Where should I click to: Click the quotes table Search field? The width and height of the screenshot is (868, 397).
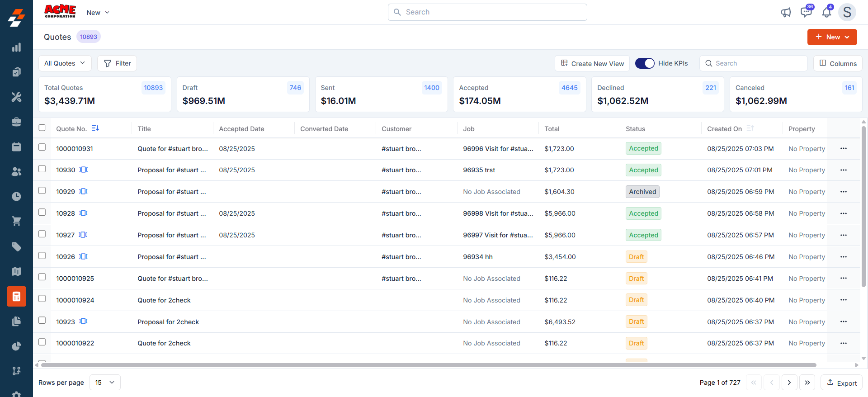pyautogui.click(x=753, y=63)
